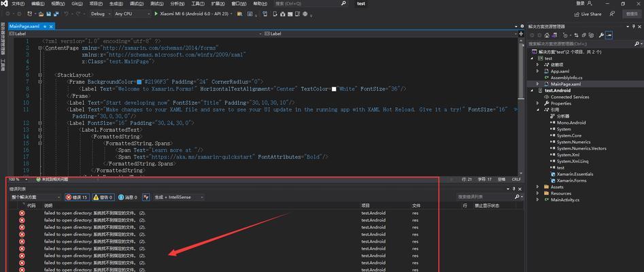Collapse the test project node

point(532,58)
